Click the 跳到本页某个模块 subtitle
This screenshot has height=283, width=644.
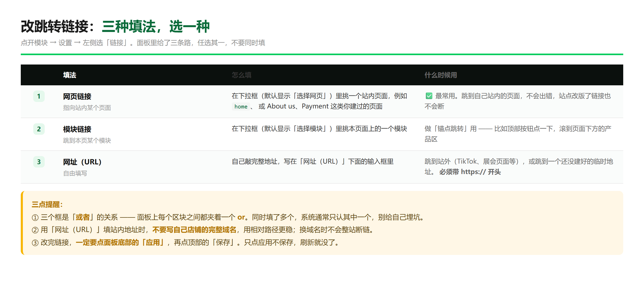(87, 140)
